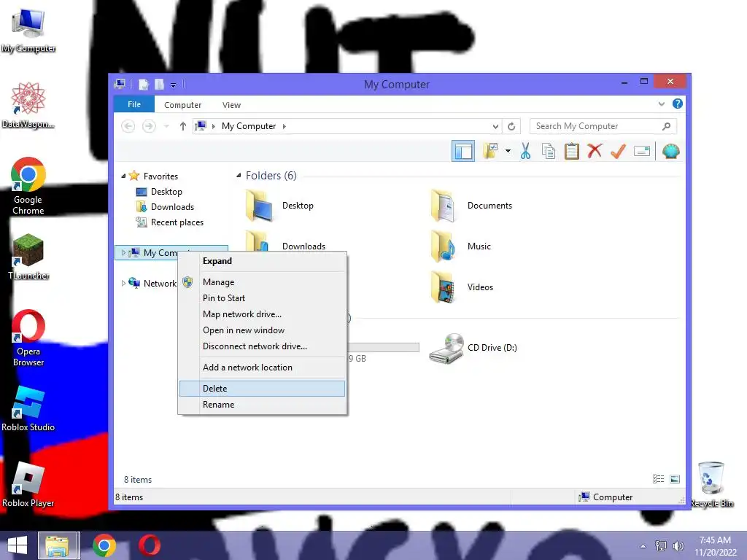Click quick access Properties icon in title bar
Image resolution: width=747 pixels, height=560 pixels.
click(144, 85)
